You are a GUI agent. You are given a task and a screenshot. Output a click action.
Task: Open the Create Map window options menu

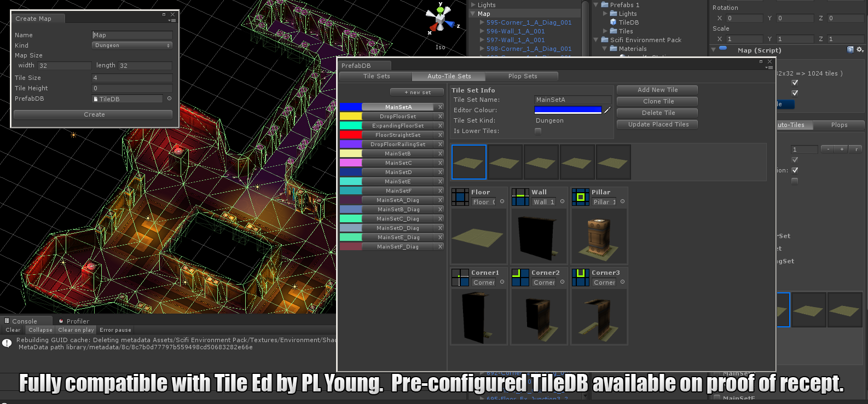click(x=172, y=20)
